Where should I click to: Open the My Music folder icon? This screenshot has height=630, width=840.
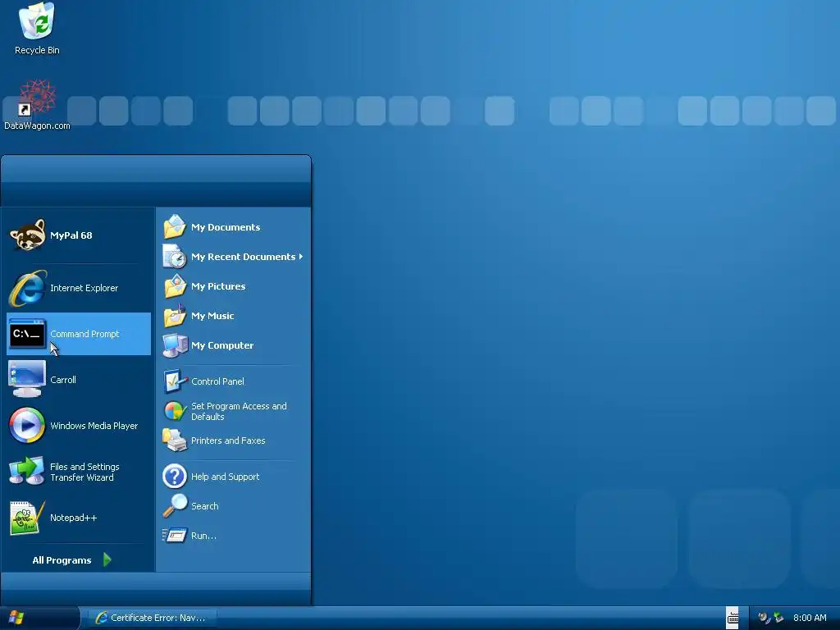175,316
